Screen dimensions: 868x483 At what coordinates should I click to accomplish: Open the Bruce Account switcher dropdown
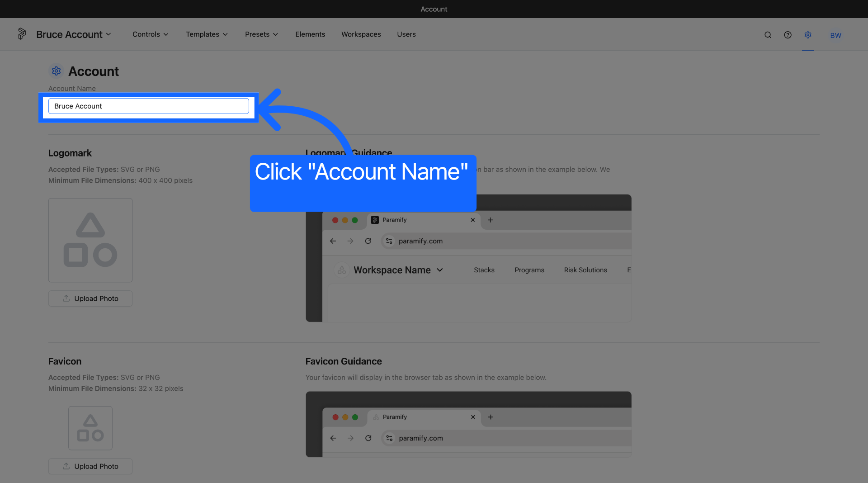tap(74, 34)
